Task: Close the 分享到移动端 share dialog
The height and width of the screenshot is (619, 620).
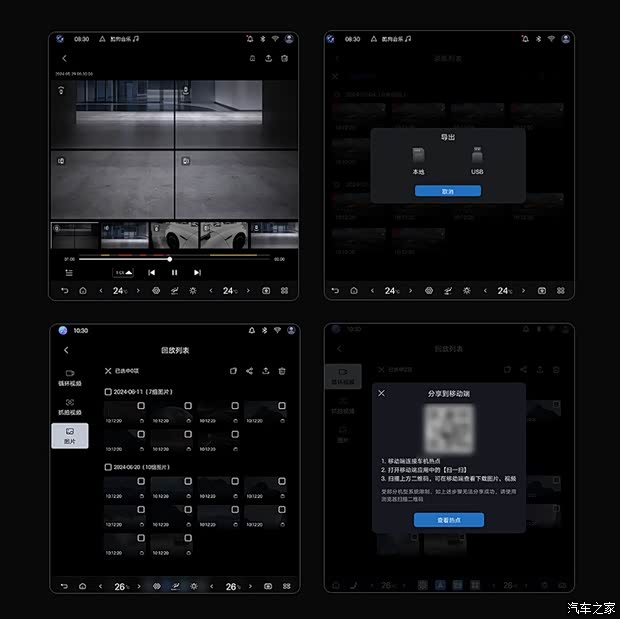Action: (x=381, y=393)
